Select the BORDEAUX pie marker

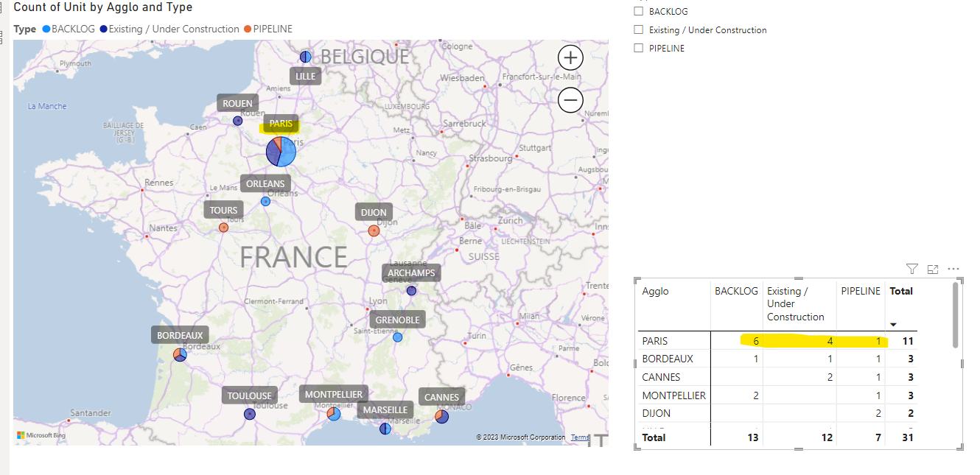pyautogui.click(x=180, y=355)
